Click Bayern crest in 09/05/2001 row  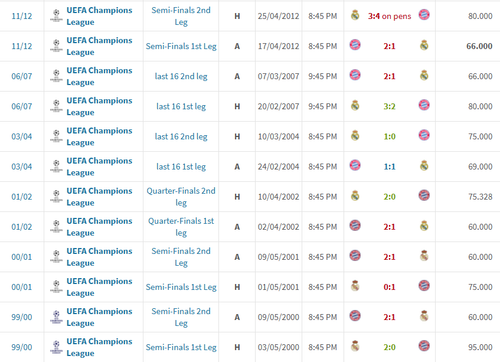click(x=355, y=256)
